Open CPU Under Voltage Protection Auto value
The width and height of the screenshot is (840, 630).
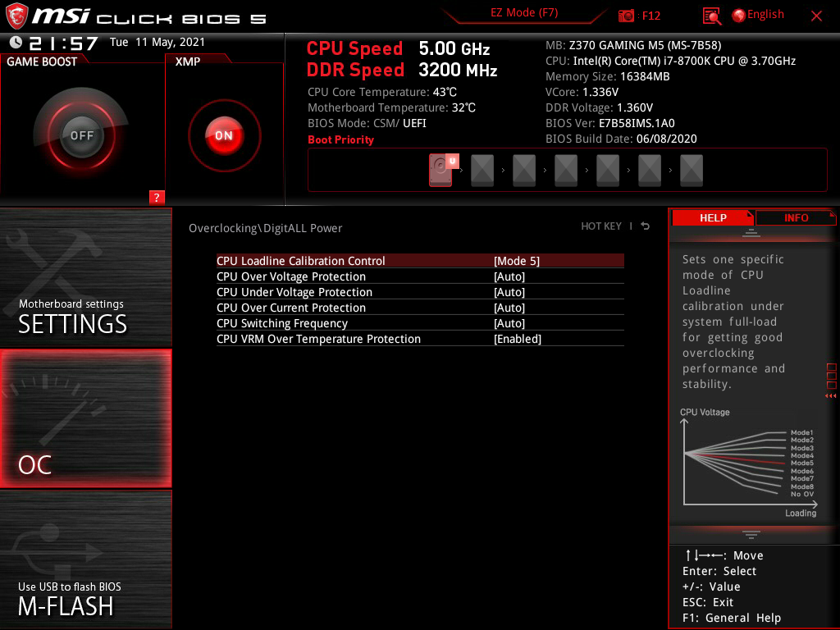(509, 292)
